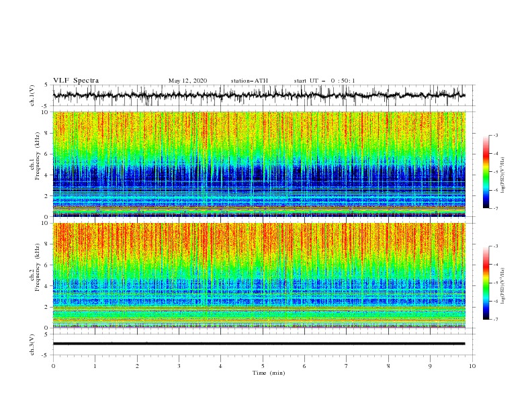Click the '-3' tick on ch.2 color bar

[496, 246]
